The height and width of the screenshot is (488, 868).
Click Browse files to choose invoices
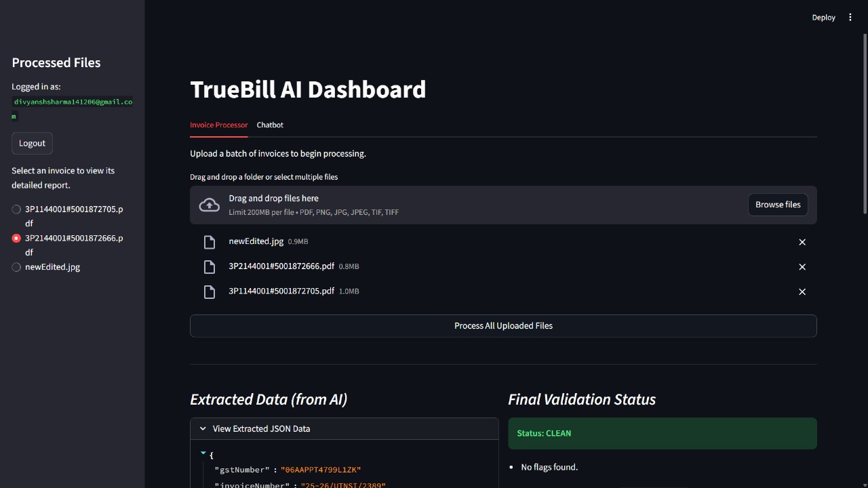778,205
